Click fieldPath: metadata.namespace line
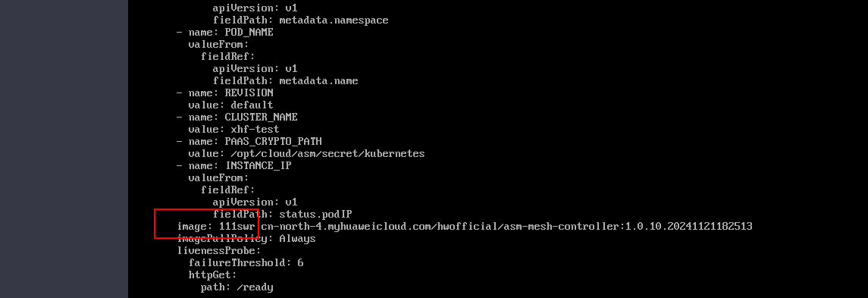 301,20
